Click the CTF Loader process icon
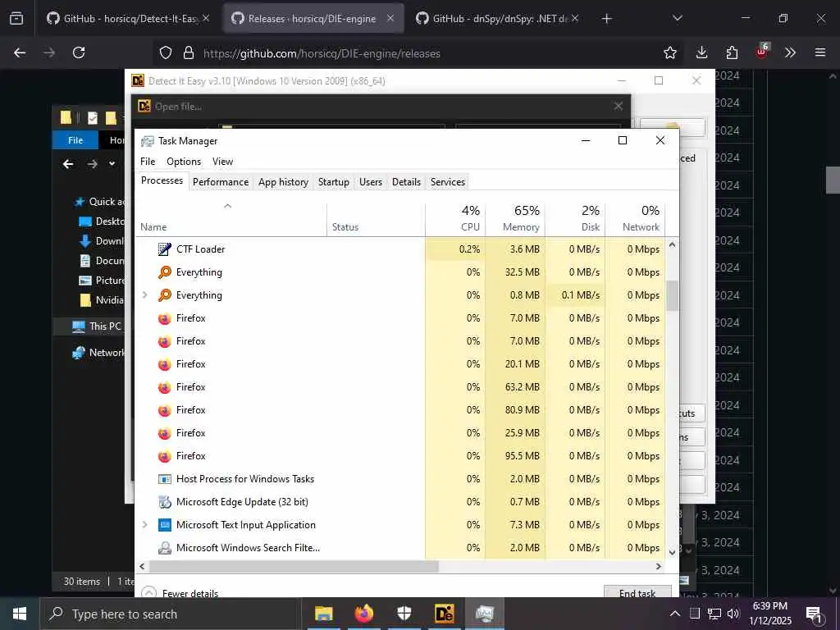Screen dimensions: 840x630 pos(164,249)
